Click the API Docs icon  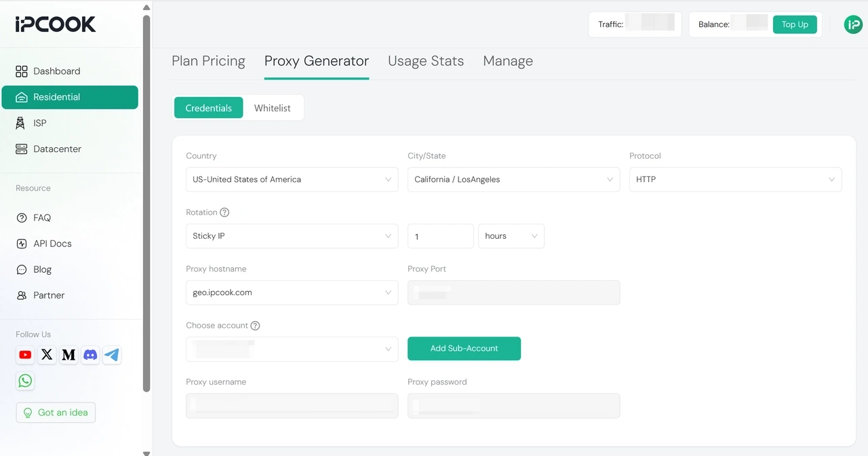pos(22,244)
